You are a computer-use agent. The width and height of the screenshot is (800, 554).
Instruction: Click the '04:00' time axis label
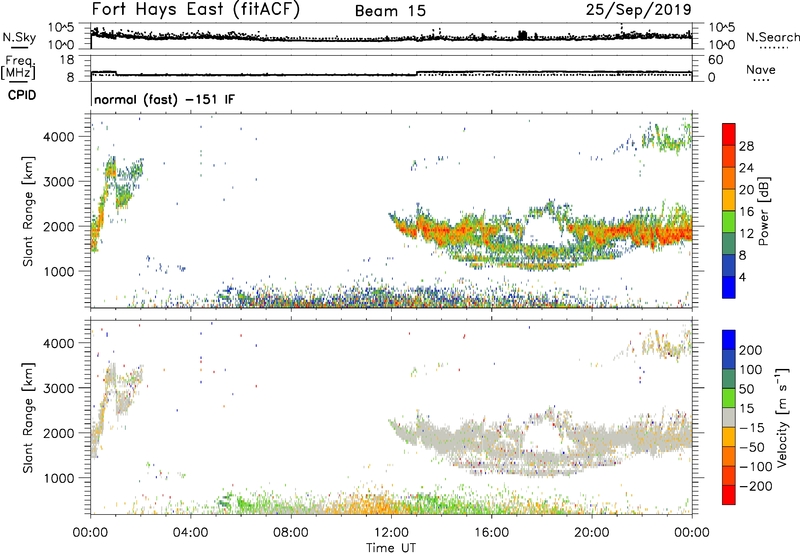point(191,532)
